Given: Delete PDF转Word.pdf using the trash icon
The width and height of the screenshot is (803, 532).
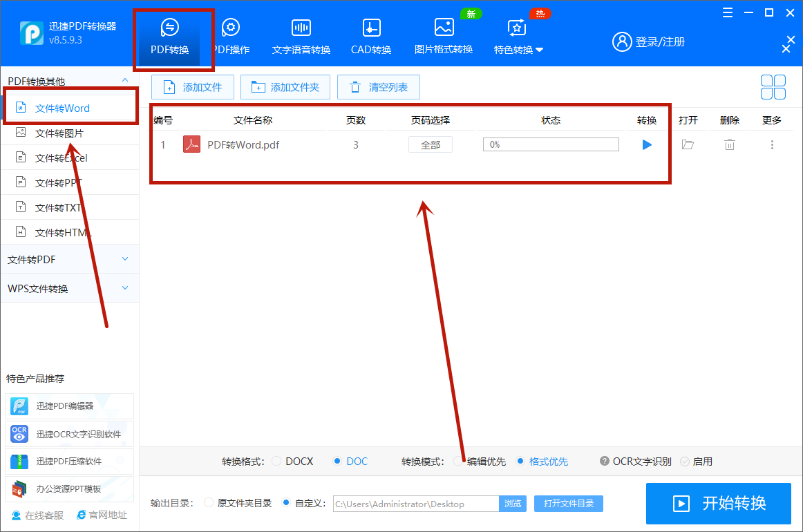Looking at the screenshot, I should click(x=729, y=144).
